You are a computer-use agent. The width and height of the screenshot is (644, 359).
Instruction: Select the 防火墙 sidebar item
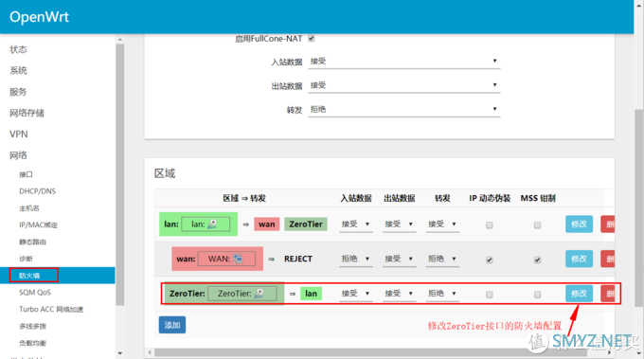coord(58,276)
